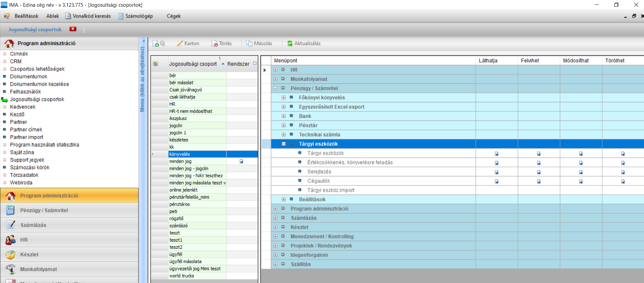Click the Törlés delete icon
The height and width of the screenshot is (283, 644).
coord(215,44)
